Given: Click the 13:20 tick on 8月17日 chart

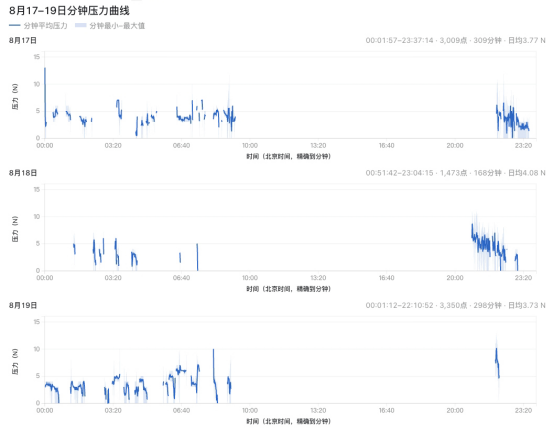Looking at the screenshot, I should [x=318, y=146].
